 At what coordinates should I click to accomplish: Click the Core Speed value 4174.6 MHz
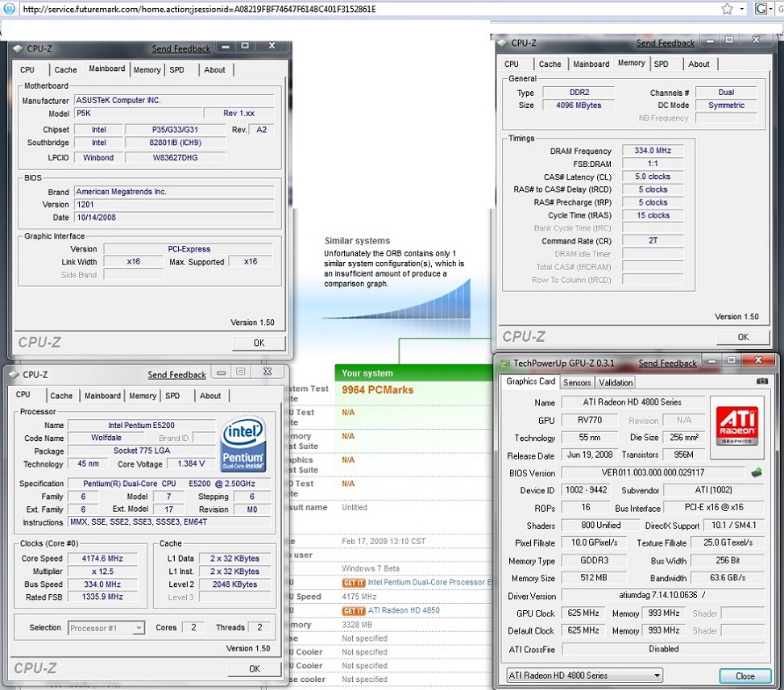point(102,559)
